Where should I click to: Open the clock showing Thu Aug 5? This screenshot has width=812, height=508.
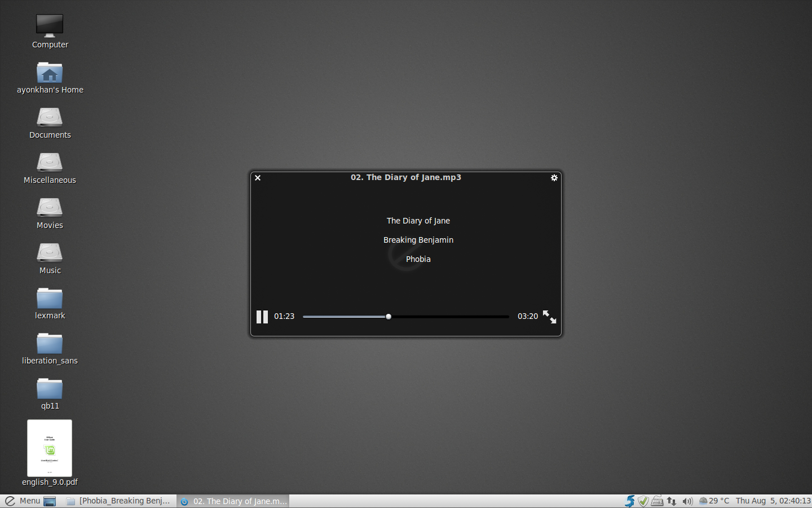(773, 501)
